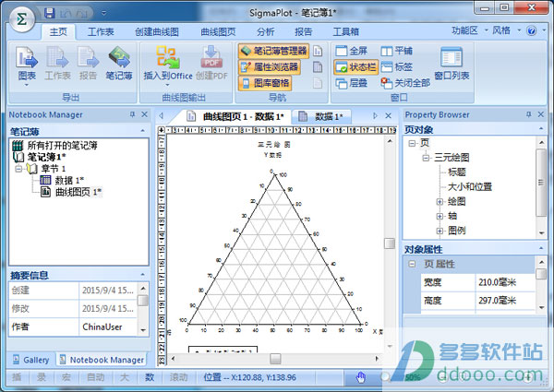Click the 报告 export icon
The height and width of the screenshot is (392, 554).
88,64
